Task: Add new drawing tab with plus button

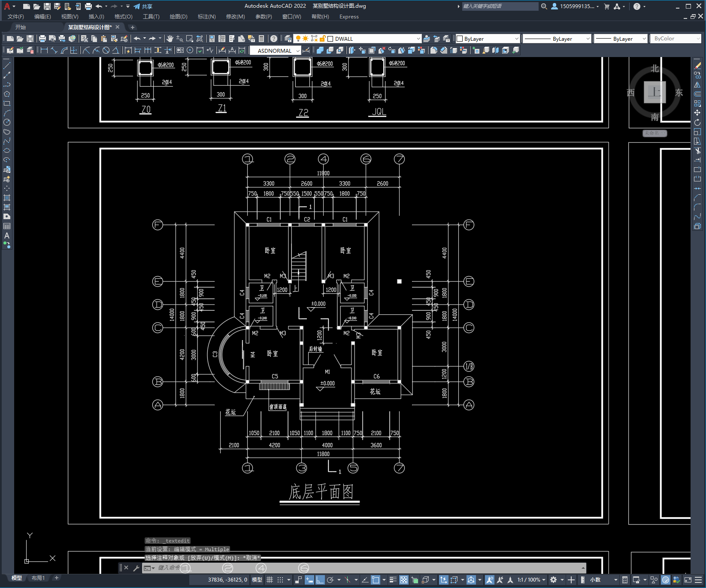Action: 133,27
